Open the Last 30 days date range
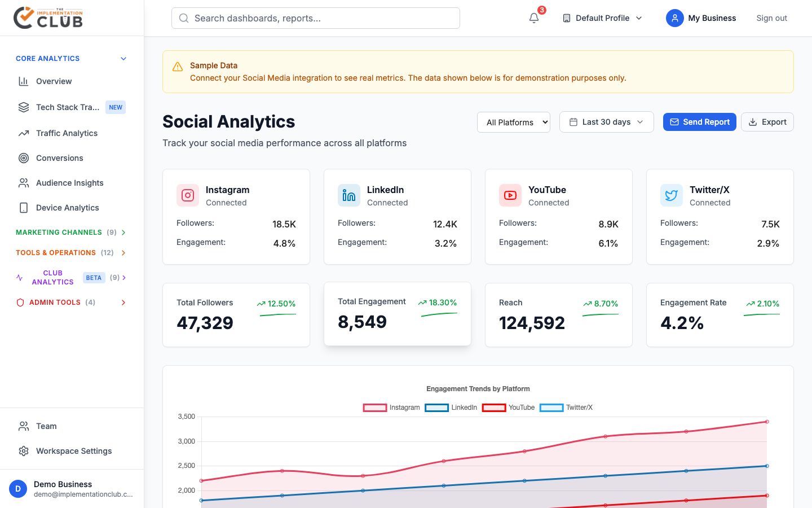Screen dimensions: 812x508 click(x=606, y=122)
